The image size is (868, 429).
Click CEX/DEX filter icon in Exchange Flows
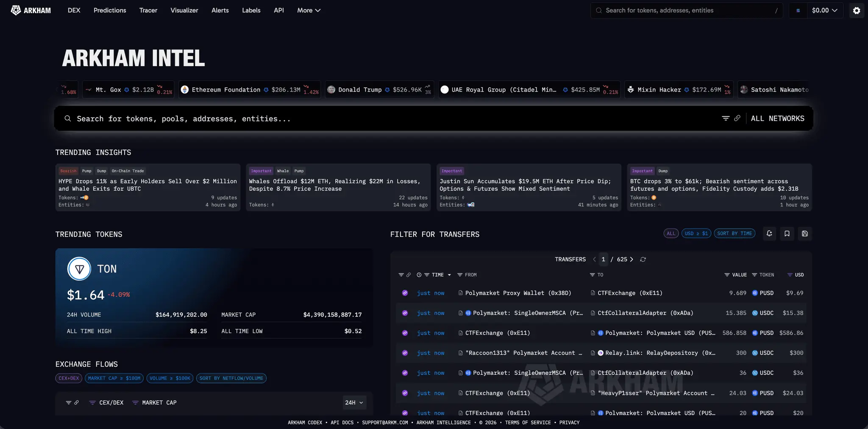click(92, 403)
